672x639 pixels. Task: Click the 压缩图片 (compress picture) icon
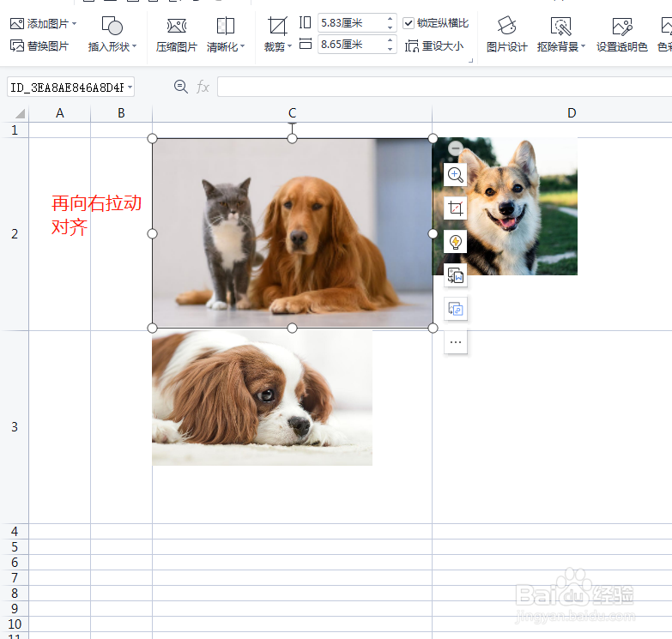pos(176,27)
